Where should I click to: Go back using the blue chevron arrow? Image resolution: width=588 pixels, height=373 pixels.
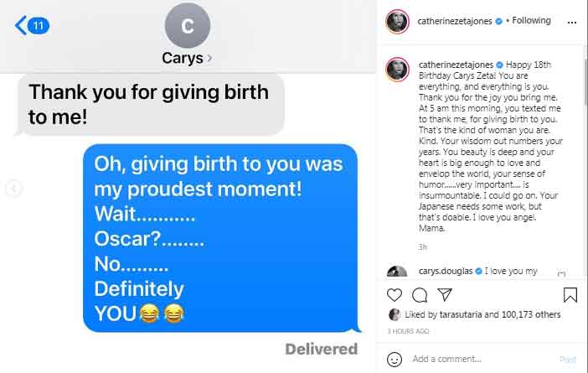[20, 25]
